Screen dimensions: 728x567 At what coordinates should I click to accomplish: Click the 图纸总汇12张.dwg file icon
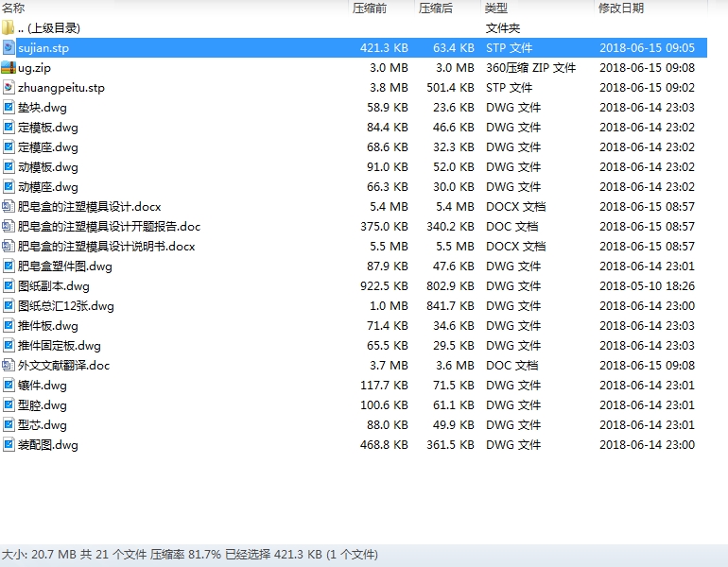[x=8, y=306]
